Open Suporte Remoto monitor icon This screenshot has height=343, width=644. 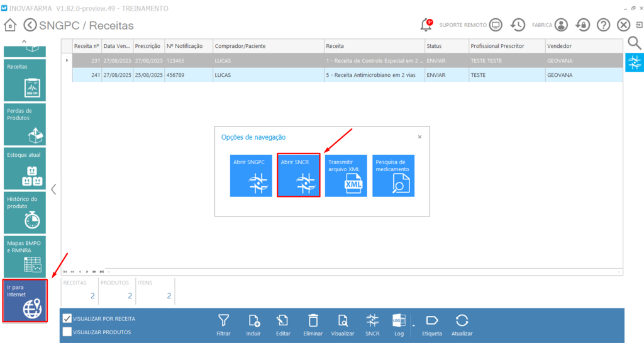point(496,25)
